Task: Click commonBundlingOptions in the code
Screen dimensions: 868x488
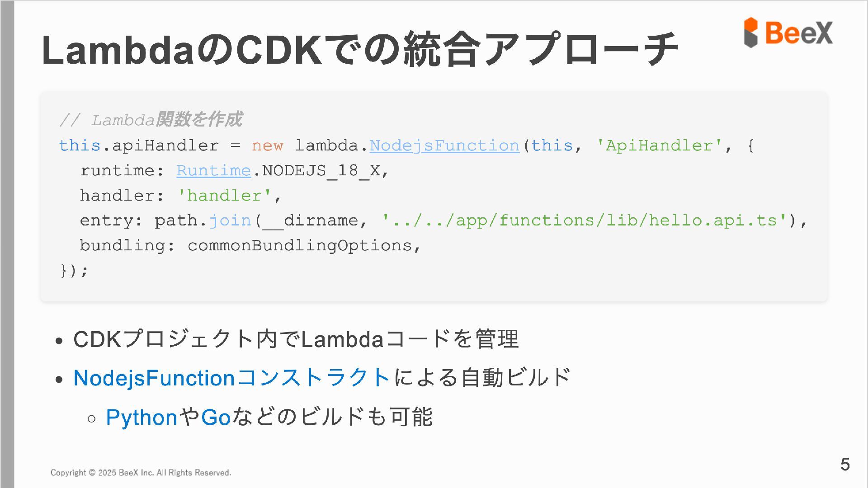Action: (299, 245)
